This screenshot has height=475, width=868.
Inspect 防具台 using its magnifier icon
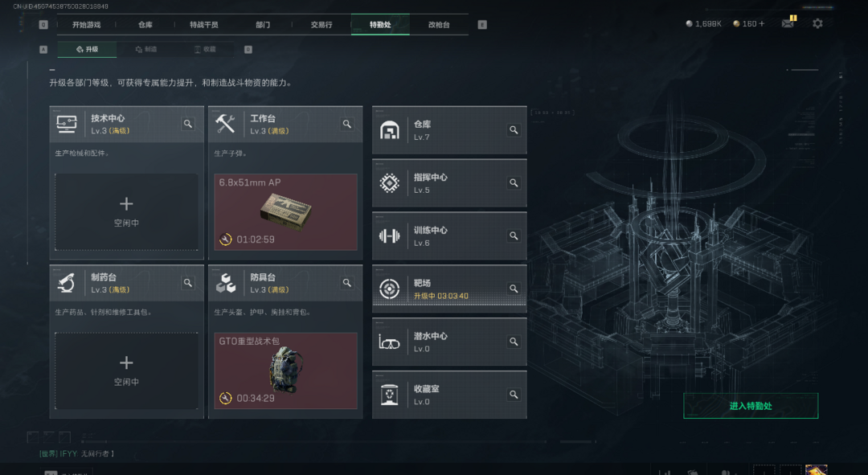tap(347, 283)
